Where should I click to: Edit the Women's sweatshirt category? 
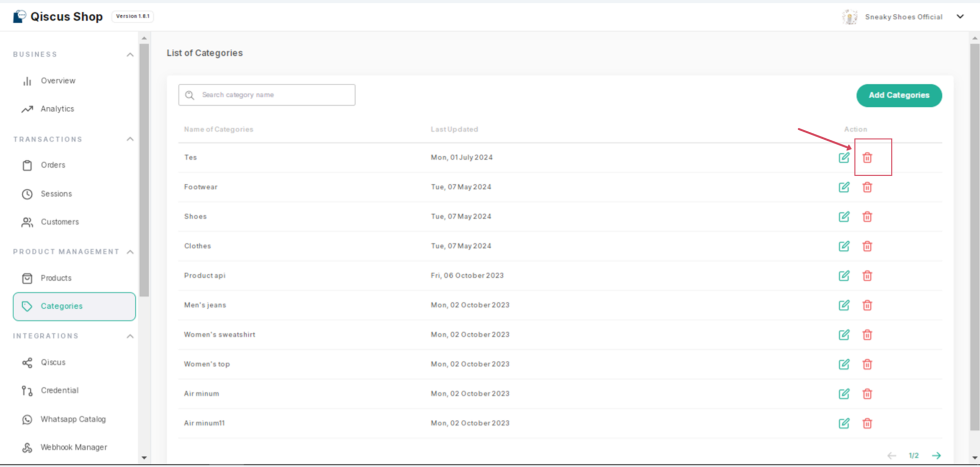pyautogui.click(x=844, y=335)
